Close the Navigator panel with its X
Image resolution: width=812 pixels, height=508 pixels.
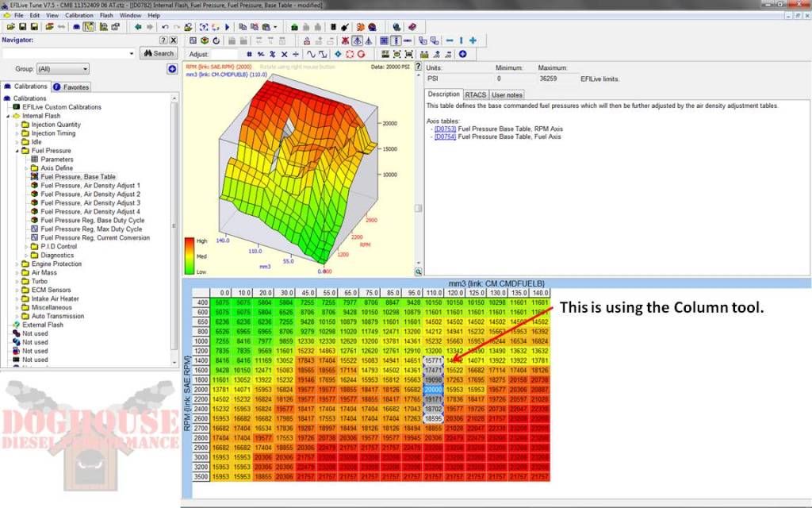tap(174, 40)
